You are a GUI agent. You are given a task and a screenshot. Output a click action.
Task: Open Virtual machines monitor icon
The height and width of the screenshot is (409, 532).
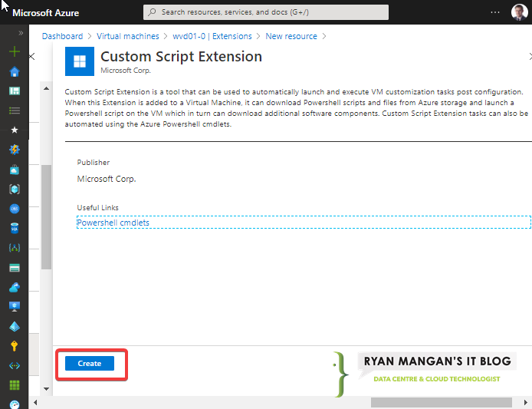tap(15, 307)
